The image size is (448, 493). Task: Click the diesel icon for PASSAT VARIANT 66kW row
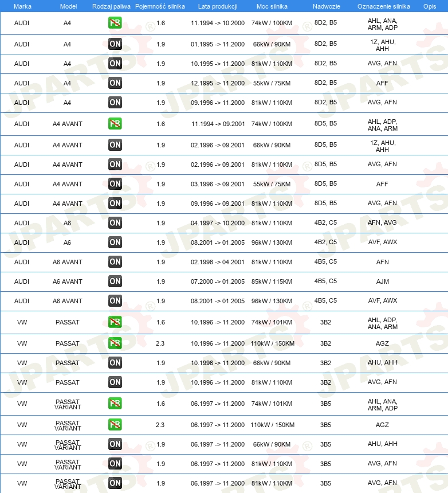point(115,444)
